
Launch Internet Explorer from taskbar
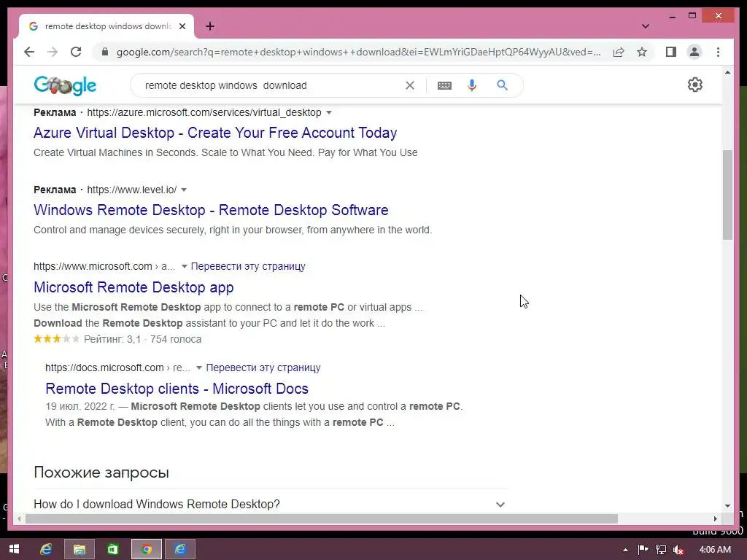pos(46,550)
